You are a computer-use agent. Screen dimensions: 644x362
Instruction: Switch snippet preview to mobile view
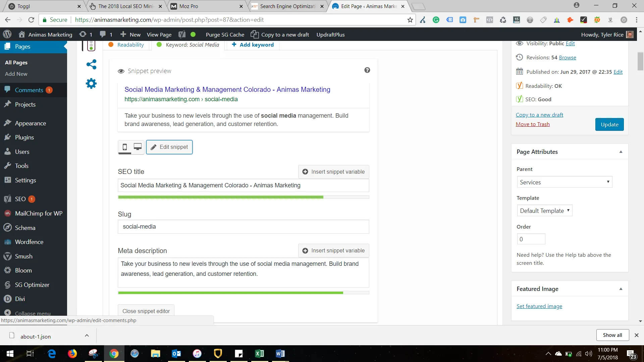[x=125, y=147]
